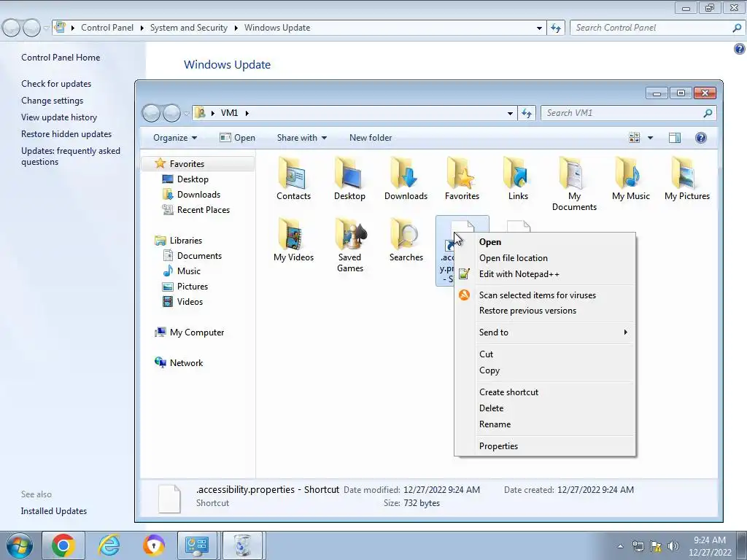Expand the view options dropdown arrow

[x=650, y=138]
